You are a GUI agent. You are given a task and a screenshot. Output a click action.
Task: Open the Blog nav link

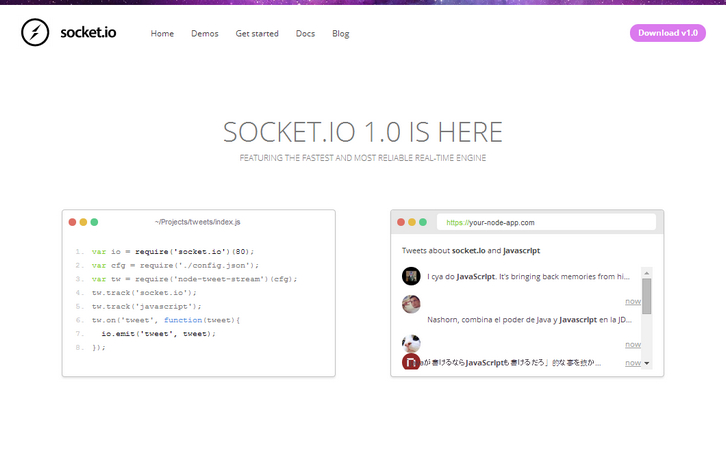tap(340, 34)
